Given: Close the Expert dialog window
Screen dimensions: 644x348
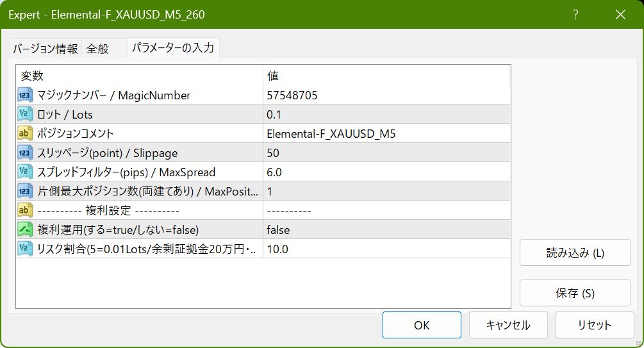Looking at the screenshot, I should coord(620,15).
